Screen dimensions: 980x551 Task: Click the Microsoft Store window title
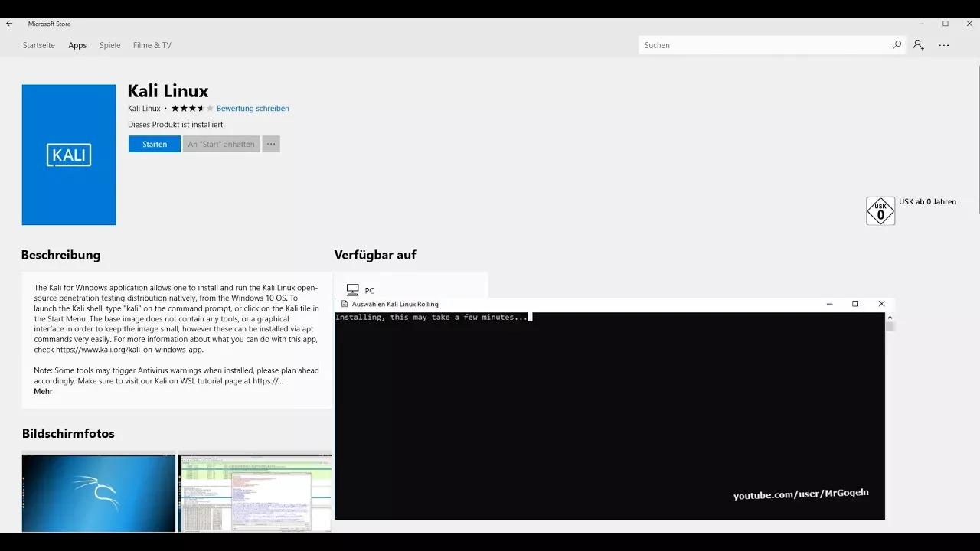point(49,24)
